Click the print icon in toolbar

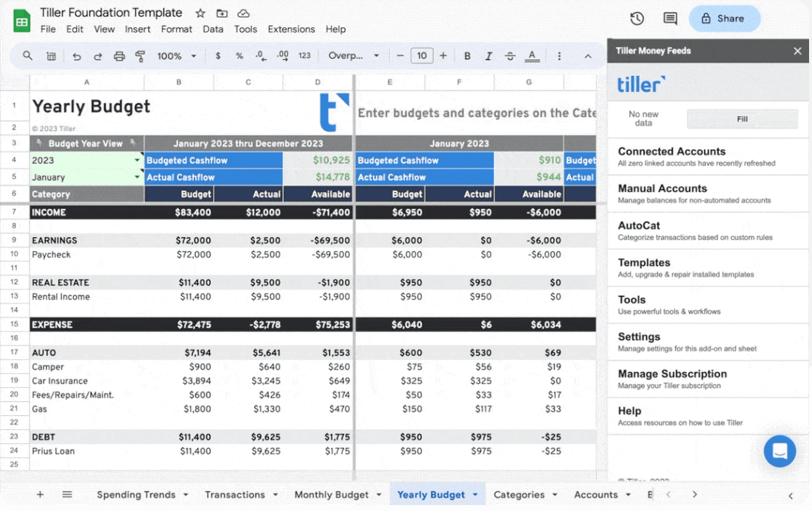119,56
